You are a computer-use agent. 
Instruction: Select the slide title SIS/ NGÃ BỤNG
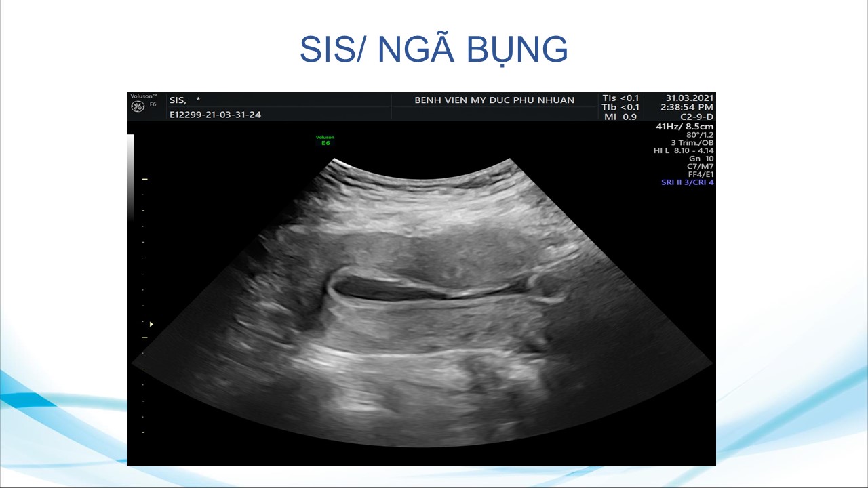tap(433, 49)
